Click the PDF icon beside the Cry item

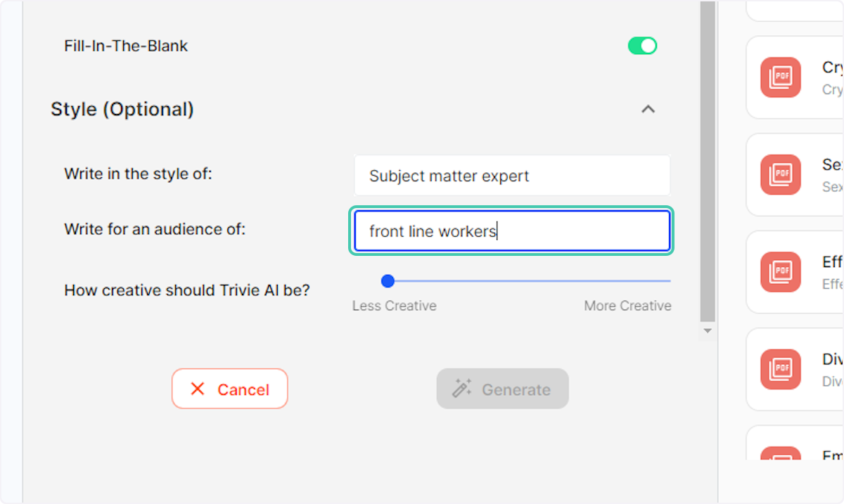(780, 77)
